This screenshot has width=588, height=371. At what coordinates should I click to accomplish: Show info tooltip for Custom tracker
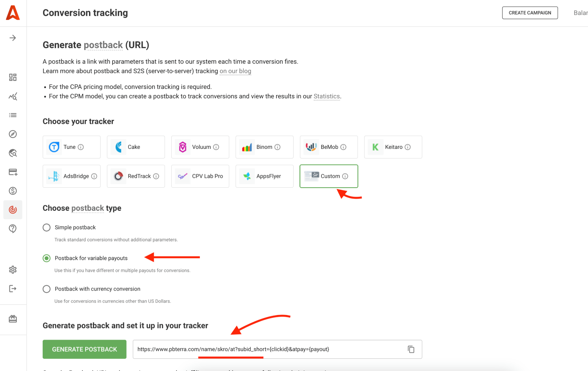[x=345, y=176]
